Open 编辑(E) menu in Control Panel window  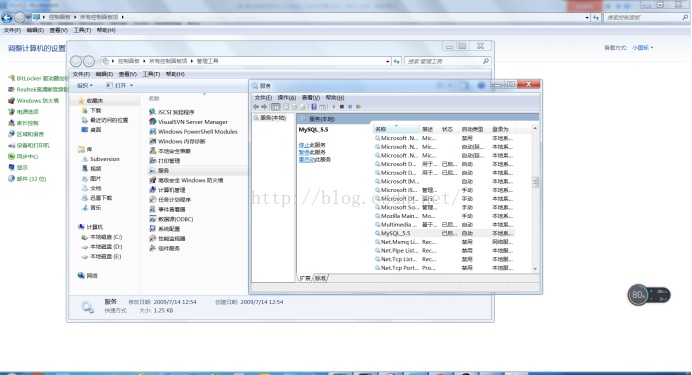point(35,30)
